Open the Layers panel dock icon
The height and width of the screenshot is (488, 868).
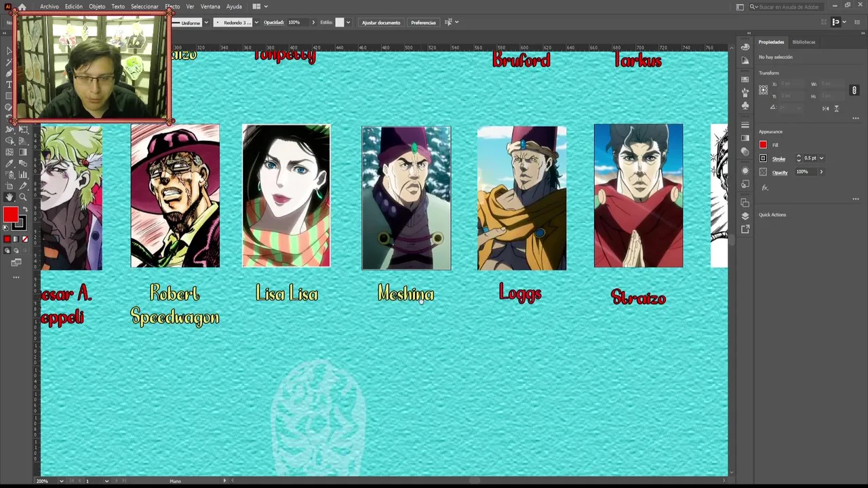pyautogui.click(x=745, y=216)
